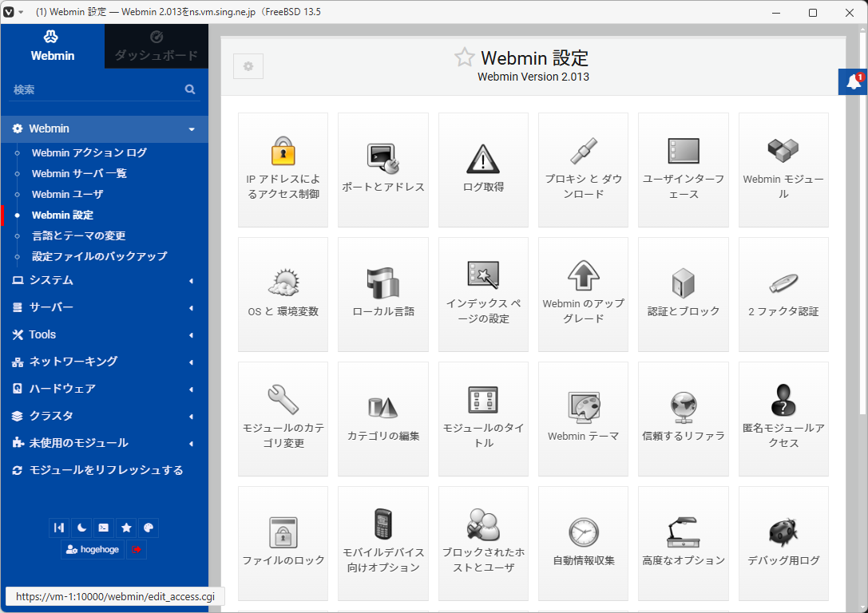Open Webmin サーバ一覧 menu item
This screenshot has width=868, height=613.
click(79, 174)
